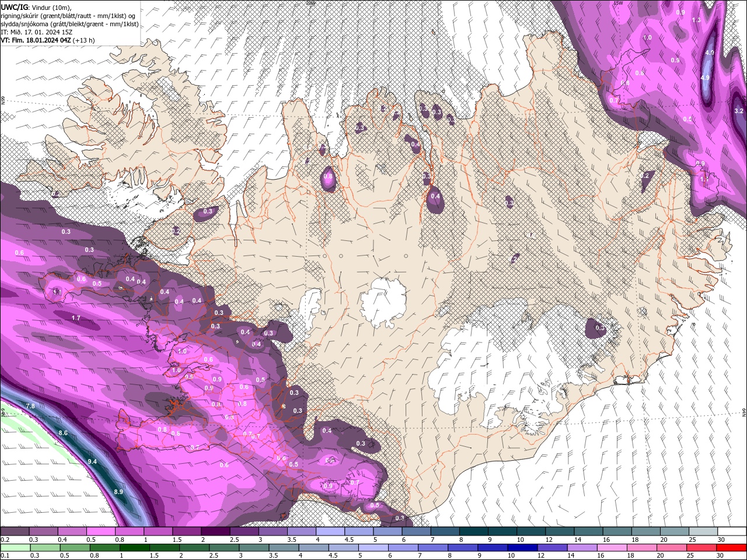Click the 4.0 value in the lavender band
Image resolution: width=747 pixels, height=560 pixels.
[x=710, y=52]
